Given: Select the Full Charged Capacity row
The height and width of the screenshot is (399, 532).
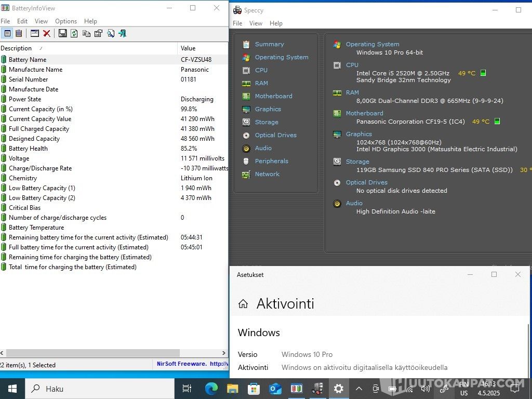Looking at the screenshot, I should pyautogui.click(x=114, y=129).
